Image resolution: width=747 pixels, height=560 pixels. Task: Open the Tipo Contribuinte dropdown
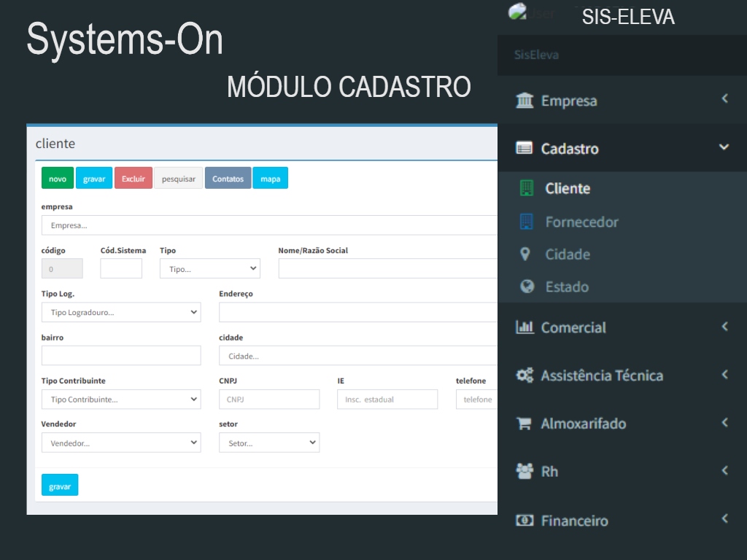(121, 400)
